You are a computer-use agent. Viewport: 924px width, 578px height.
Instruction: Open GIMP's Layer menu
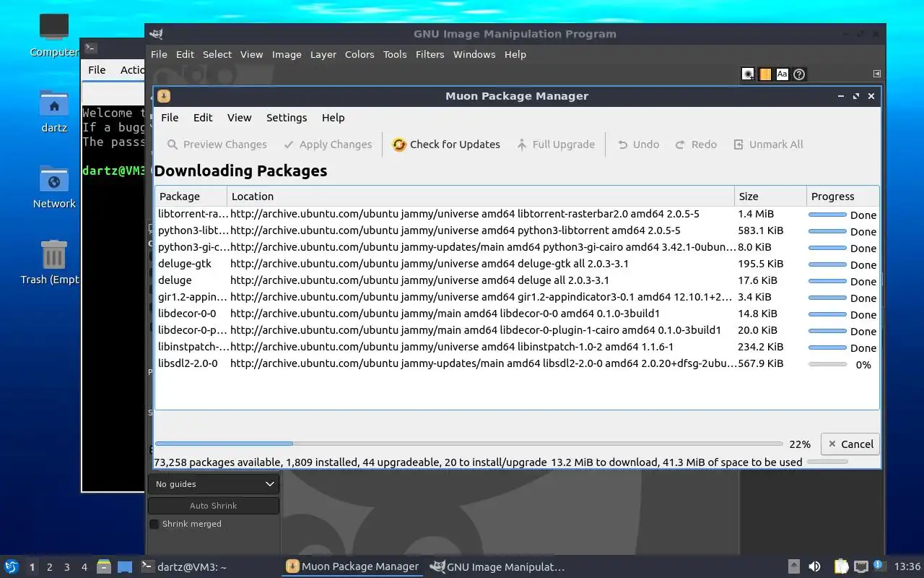[x=323, y=54]
